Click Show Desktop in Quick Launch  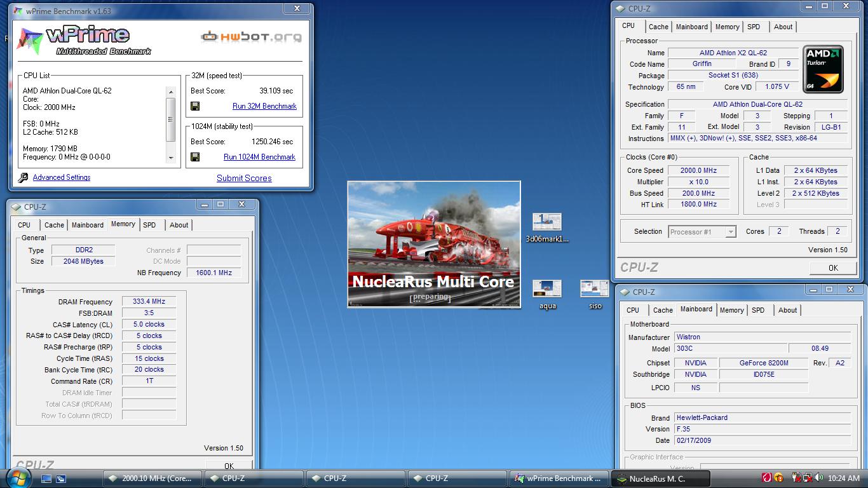pyautogui.click(x=46, y=478)
